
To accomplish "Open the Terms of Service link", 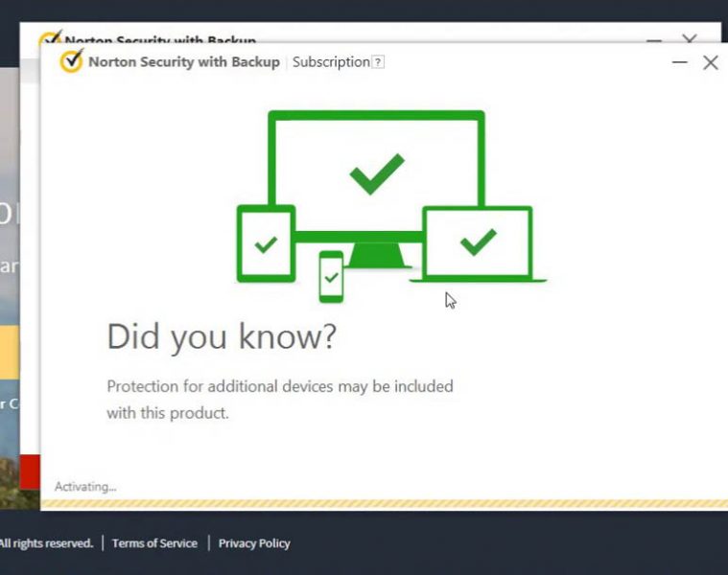I will tap(154, 543).
